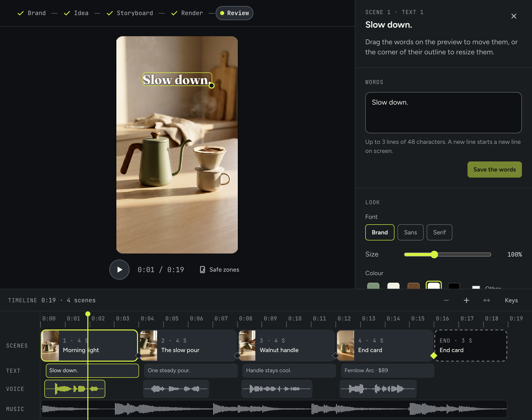532x420 pixels.
Task: Go to the Storyboard step
Action: click(x=130, y=13)
